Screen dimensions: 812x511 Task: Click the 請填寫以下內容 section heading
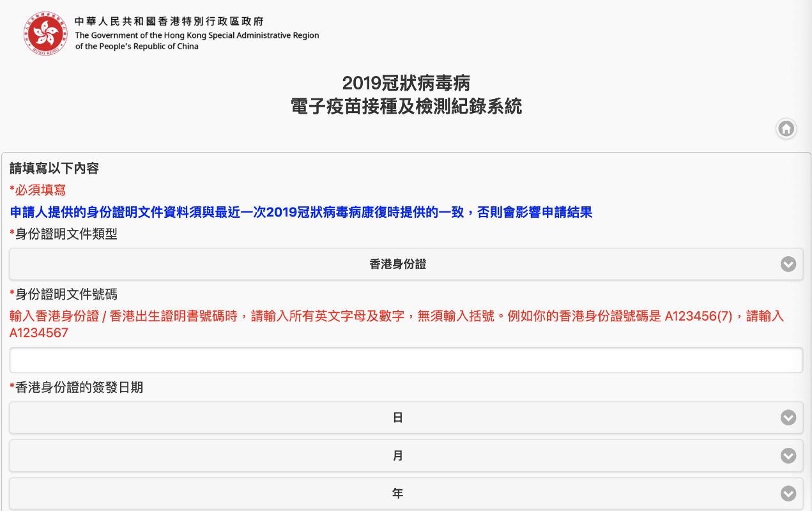tap(54, 169)
